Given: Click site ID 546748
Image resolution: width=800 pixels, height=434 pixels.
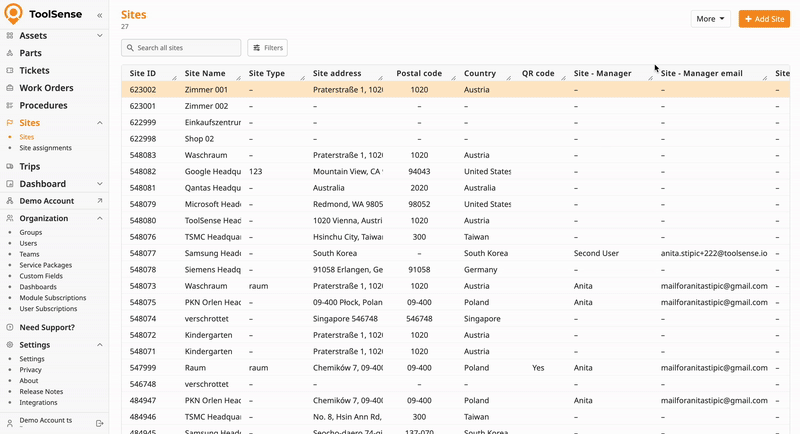Looking at the screenshot, I should point(143,384).
